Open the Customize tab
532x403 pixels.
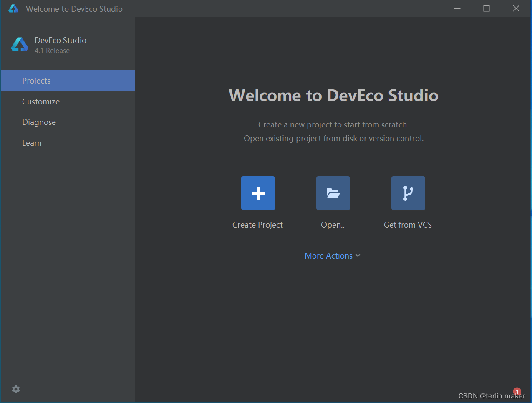(x=68, y=101)
